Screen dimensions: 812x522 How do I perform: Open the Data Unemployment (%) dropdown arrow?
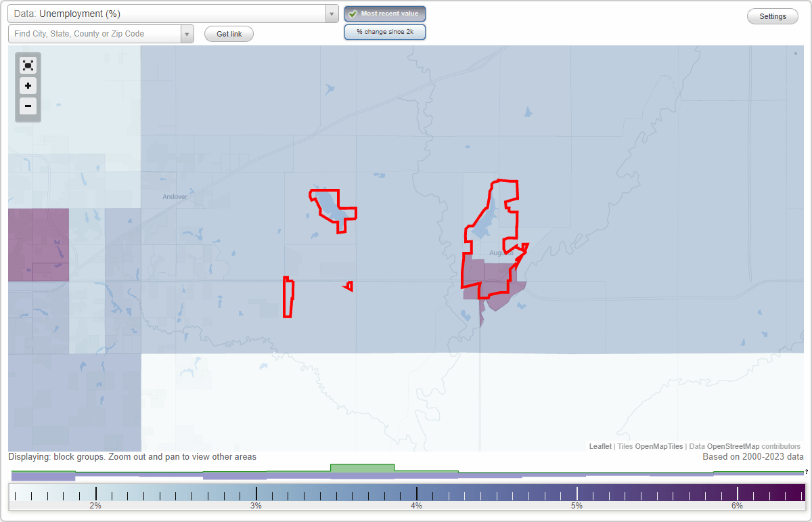(332, 14)
